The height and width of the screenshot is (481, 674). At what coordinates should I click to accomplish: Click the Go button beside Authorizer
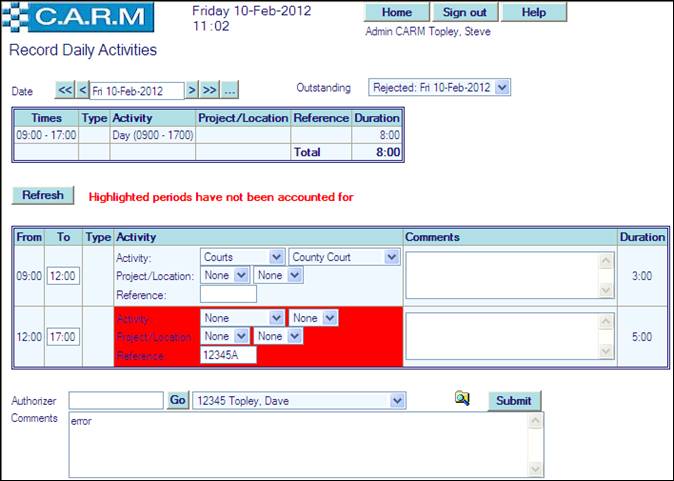click(178, 400)
